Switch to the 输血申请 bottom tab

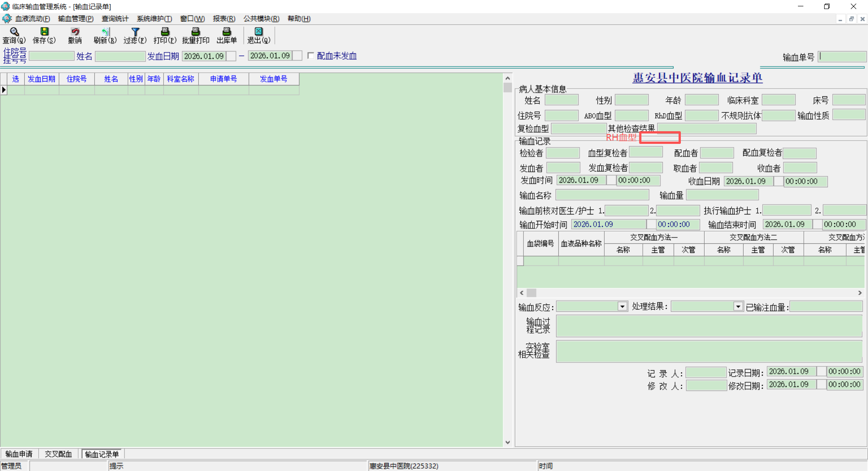pyautogui.click(x=19, y=454)
